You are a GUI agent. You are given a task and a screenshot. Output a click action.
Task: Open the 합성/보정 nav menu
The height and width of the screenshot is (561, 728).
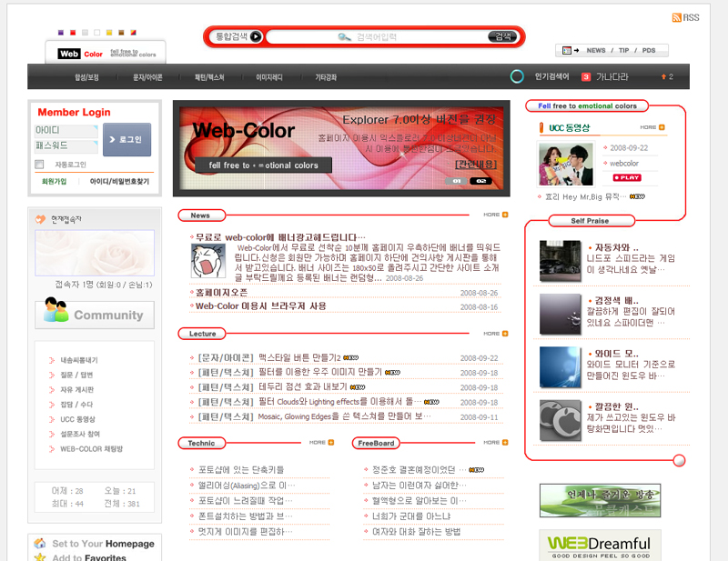click(x=86, y=77)
